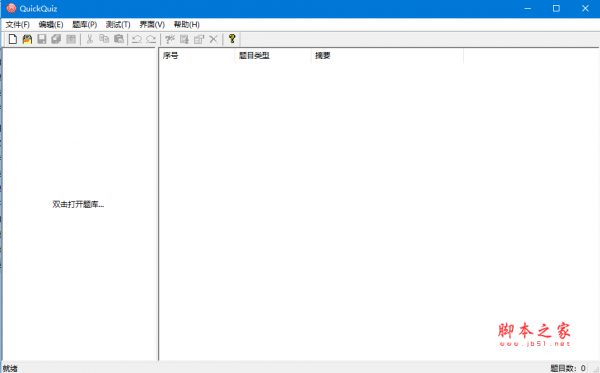
Task: Click the Save All toolbar icon
Action: (56, 39)
